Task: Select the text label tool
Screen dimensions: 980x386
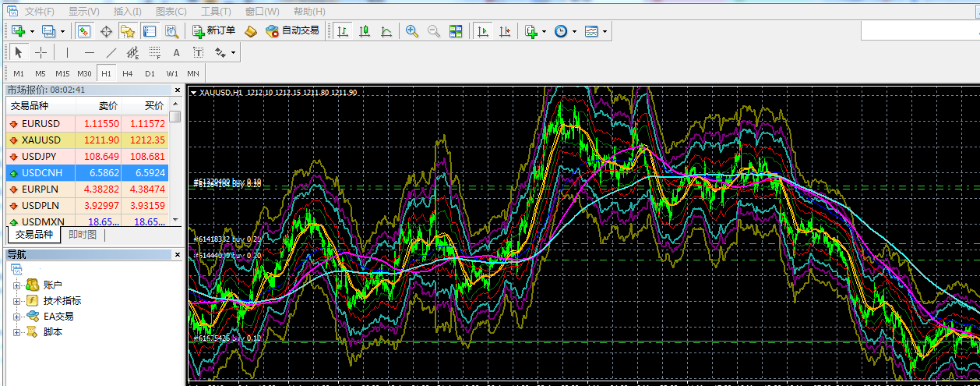Action: (x=198, y=52)
